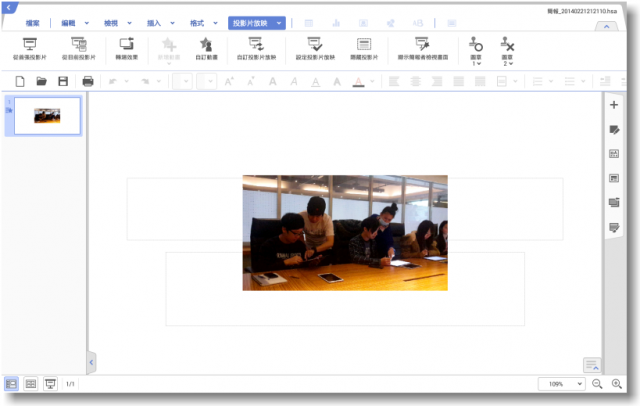The image size is (640, 406).
Task: Expand the 編輯 menu dropdown arrow
Action: click(87, 23)
